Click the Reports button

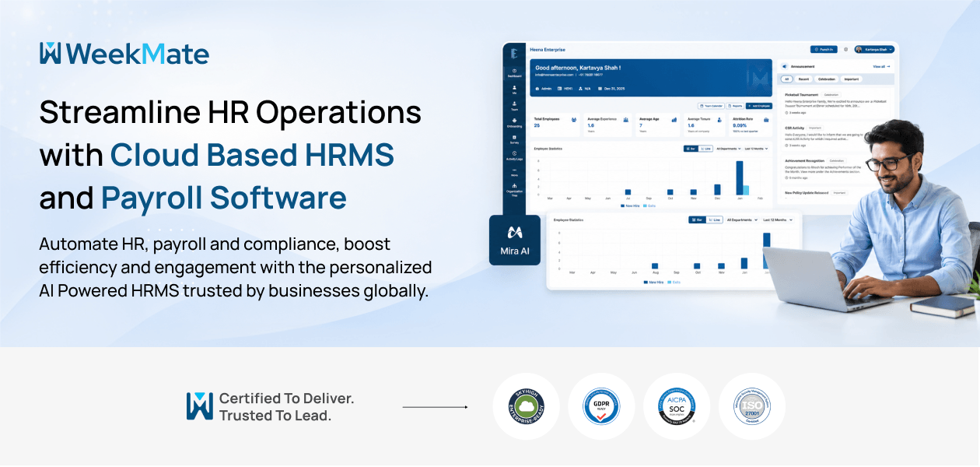point(735,106)
